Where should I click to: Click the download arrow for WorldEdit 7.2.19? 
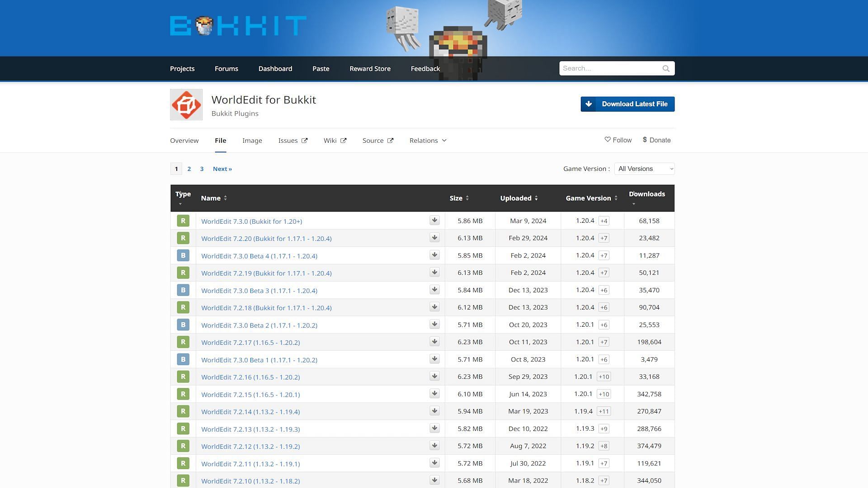434,272
